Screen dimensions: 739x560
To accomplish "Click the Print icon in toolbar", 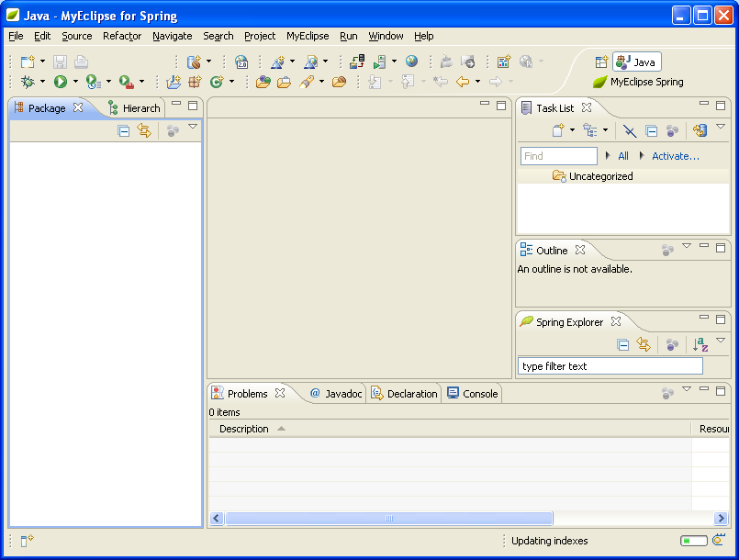I will click(81, 62).
